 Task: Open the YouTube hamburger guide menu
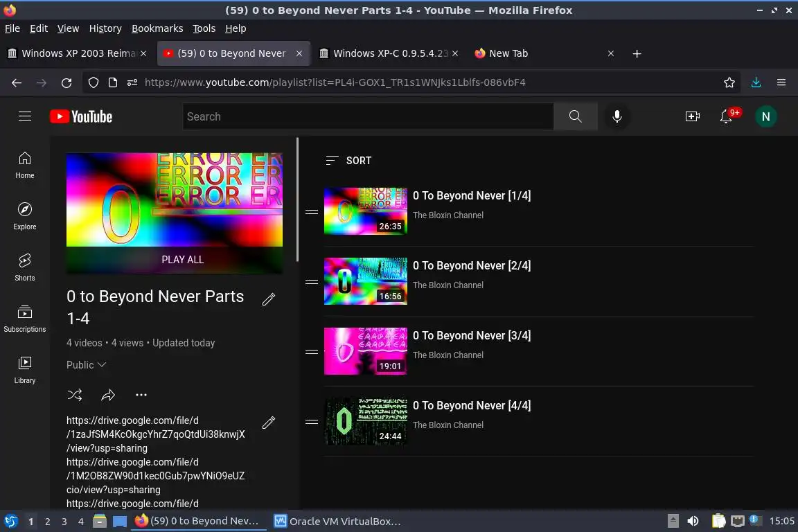[25, 116]
